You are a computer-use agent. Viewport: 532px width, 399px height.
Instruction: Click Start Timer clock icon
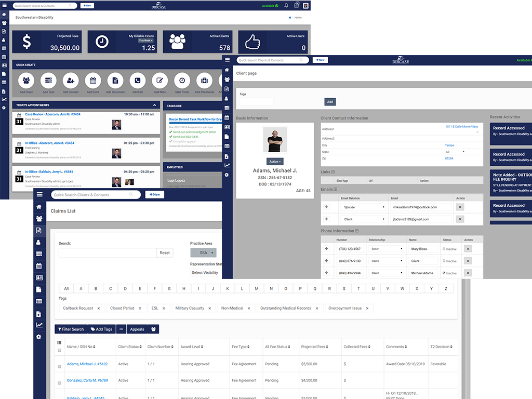[182, 81]
